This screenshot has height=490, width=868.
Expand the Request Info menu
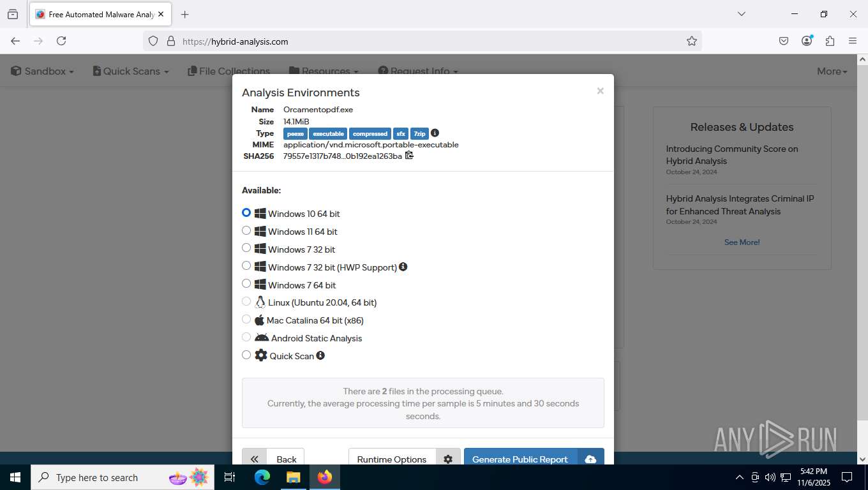tap(418, 71)
